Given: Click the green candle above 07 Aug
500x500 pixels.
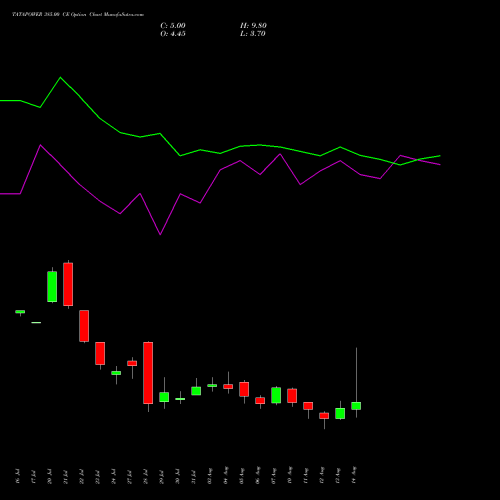Looking at the screenshot, I should (x=276, y=395).
